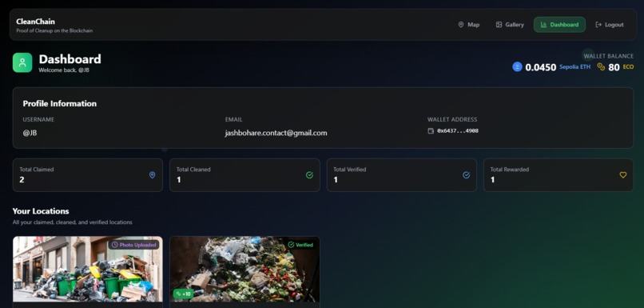Screen dimensions: 644x308
Task: Click the WALLET BALANCE label
Action: coord(609,56)
